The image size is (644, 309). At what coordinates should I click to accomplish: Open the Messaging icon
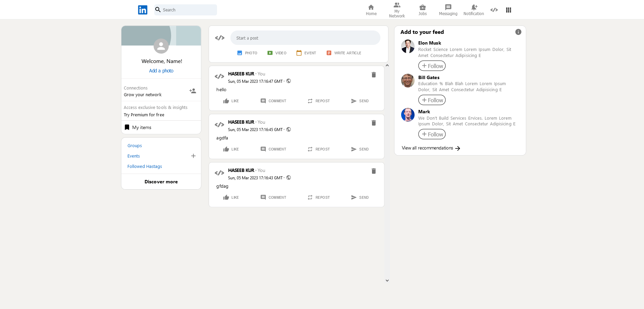(448, 7)
